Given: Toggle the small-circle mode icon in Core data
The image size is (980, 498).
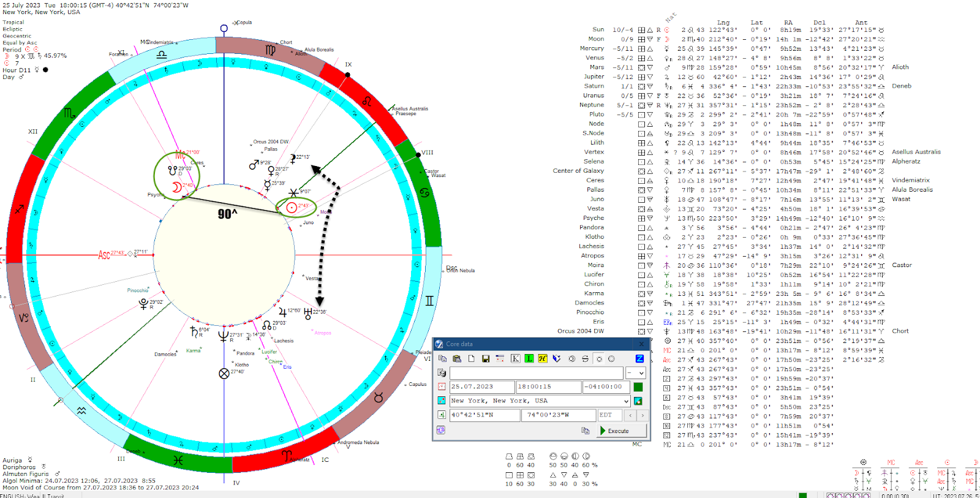Looking at the screenshot, I should click(x=599, y=358).
